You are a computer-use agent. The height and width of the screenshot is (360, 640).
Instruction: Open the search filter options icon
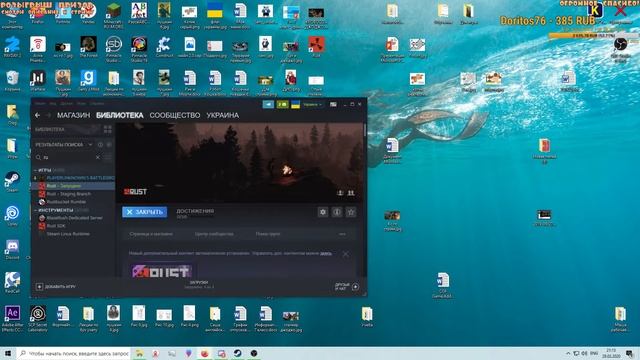click(x=108, y=157)
